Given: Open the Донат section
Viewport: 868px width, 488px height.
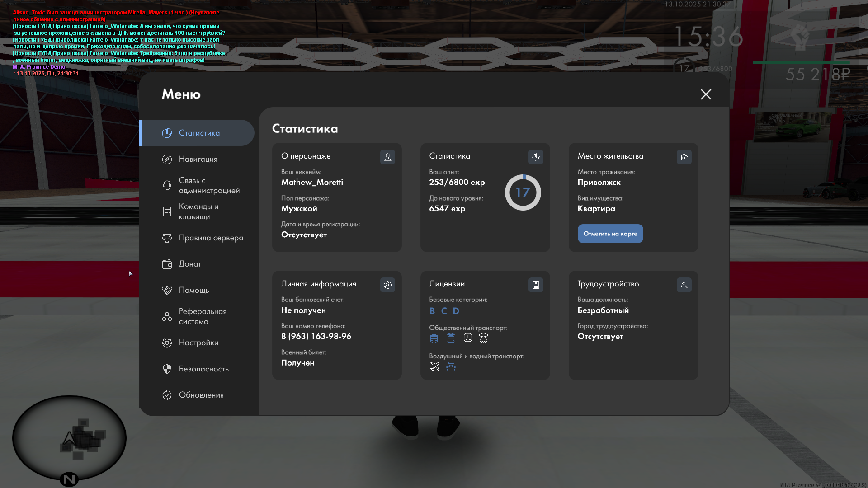Looking at the screenshot, I should [x=190, y=264].
